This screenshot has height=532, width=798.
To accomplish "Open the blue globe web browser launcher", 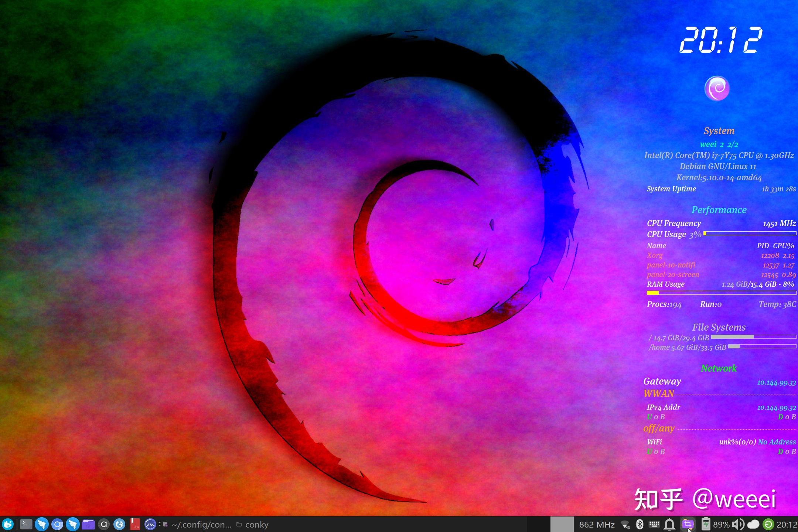I will (x=119, y=524).
